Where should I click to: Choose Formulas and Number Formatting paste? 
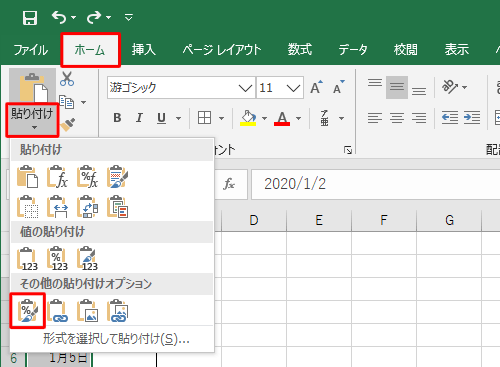[87, 176]
